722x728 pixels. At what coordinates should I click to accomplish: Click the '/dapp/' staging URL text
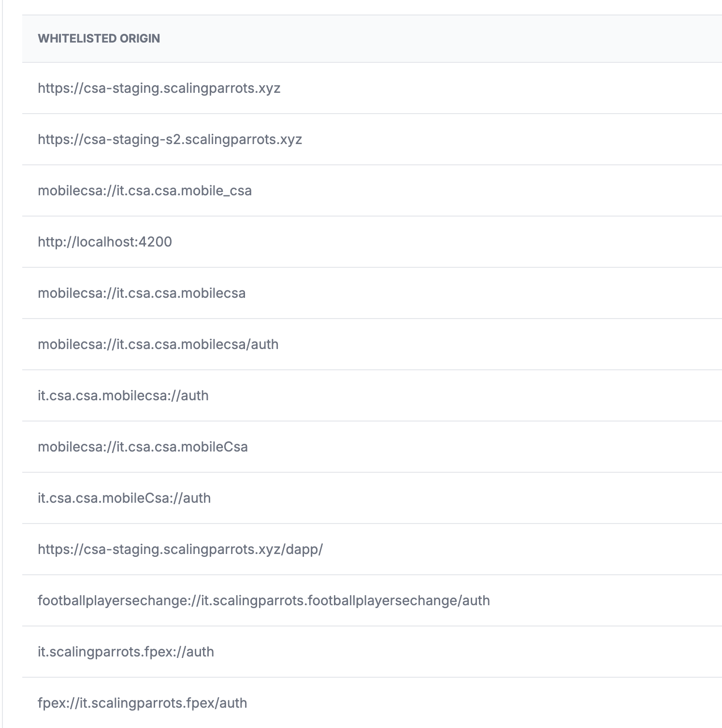[x=302, y=550]
